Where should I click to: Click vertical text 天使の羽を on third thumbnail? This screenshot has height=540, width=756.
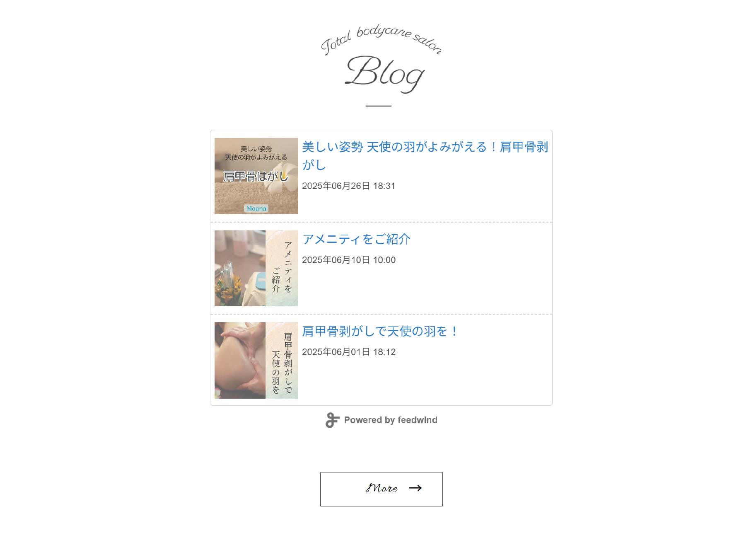pos(276,372)
